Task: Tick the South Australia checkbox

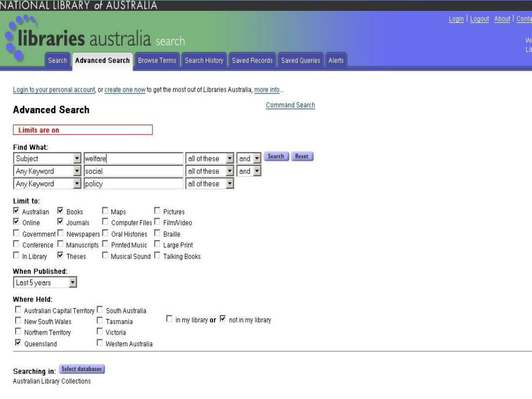Action: 100,310
